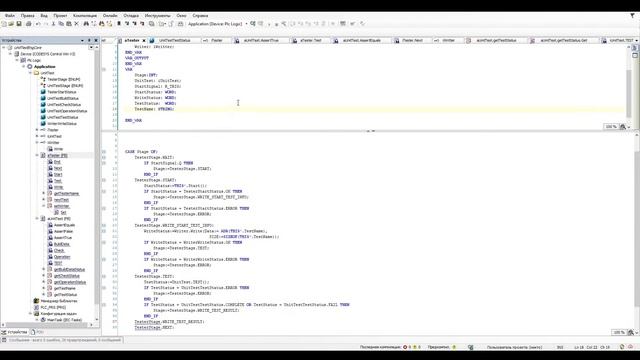Switch to the aTester.Test editor tab
The image size is (640, 360).
pyautogui.click(x=311, y=41)
